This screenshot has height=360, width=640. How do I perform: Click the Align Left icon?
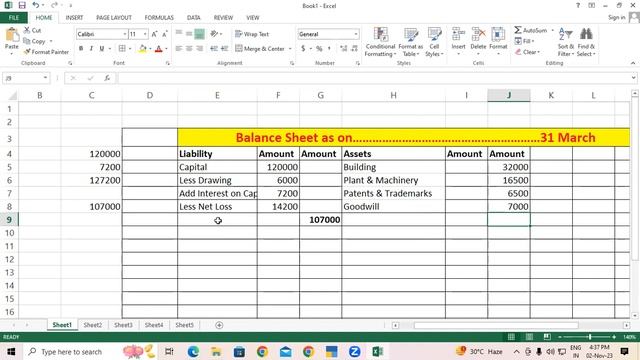point(179,49)
